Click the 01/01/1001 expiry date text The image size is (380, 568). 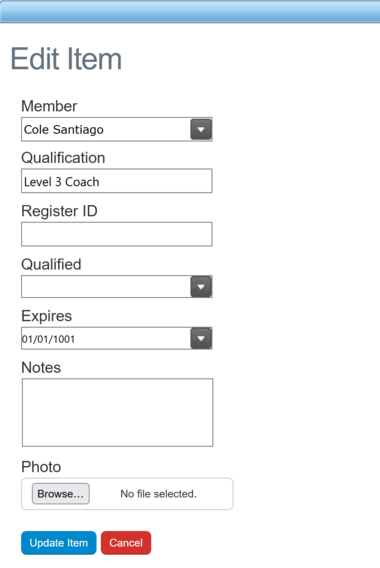(x=48, y=339)
